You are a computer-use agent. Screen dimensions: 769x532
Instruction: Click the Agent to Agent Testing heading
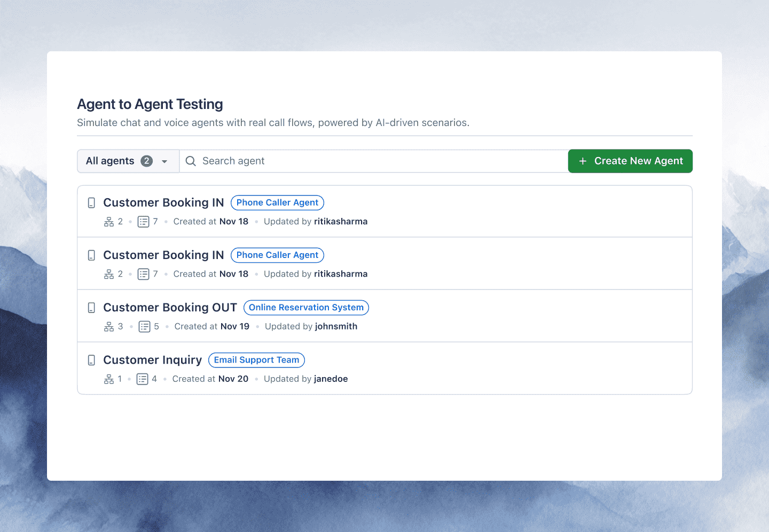pos(150,104)
